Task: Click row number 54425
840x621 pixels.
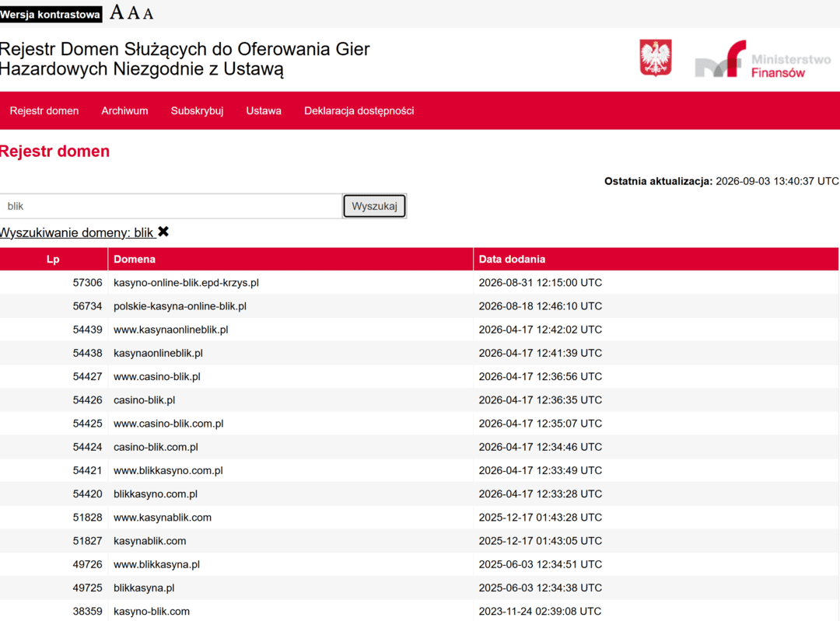Action: pyautogui.click(x=87, y=424)
